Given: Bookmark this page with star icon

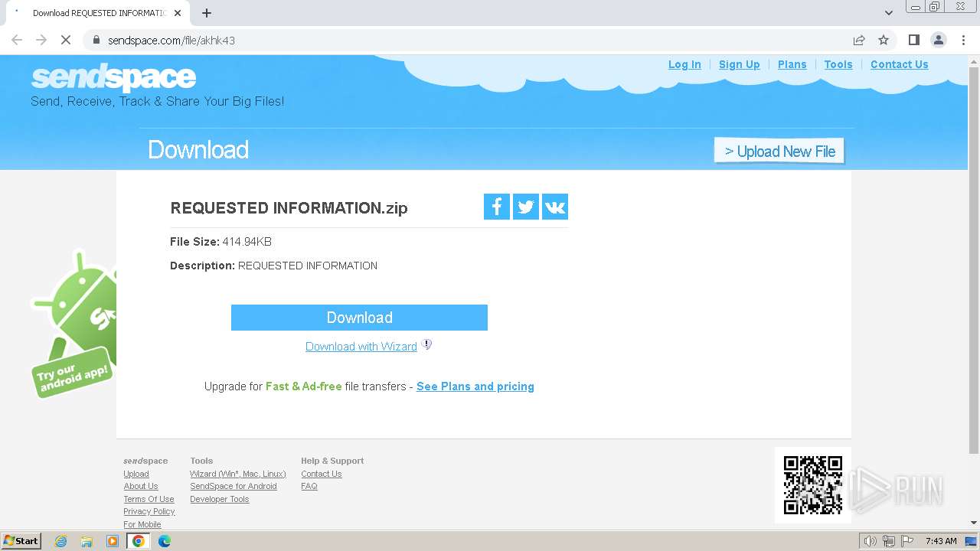Looking at the screenshot, I should click(x=884, y=40).
